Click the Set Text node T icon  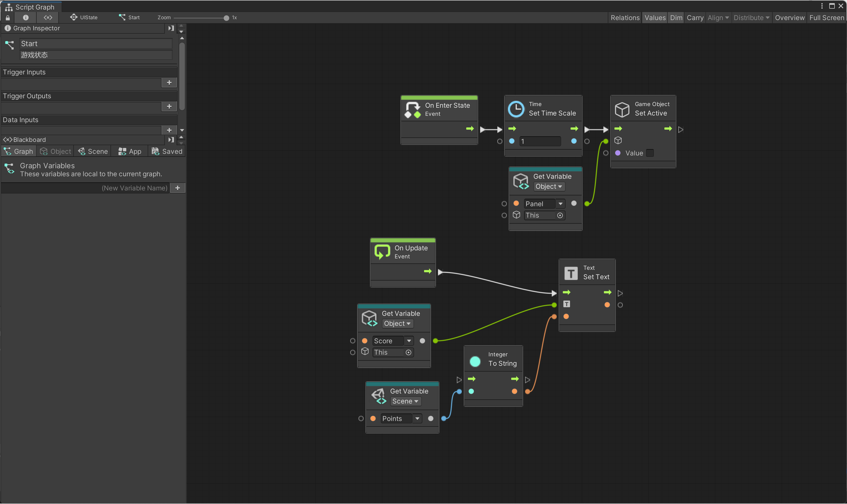coord(571,273)
